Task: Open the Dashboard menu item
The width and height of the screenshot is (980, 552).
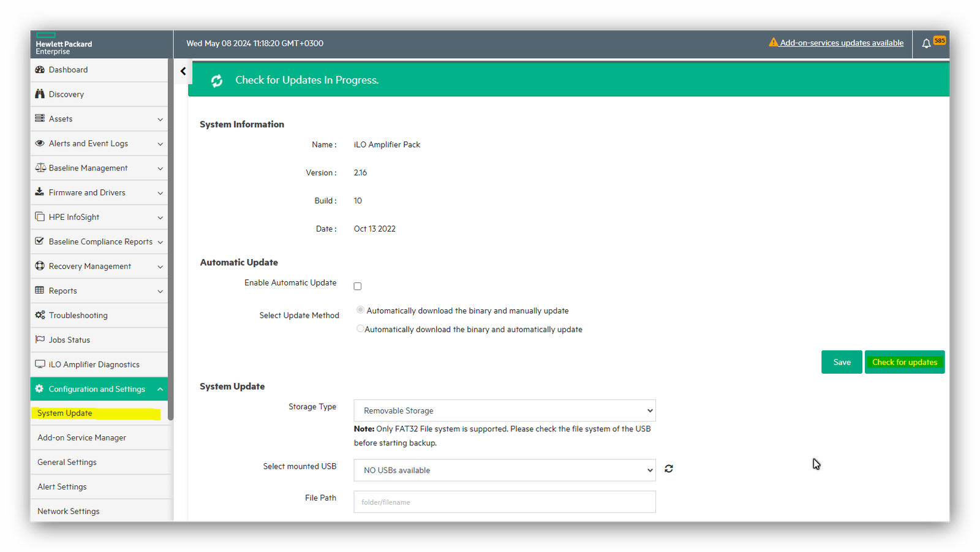Action: tap(99, 70)
